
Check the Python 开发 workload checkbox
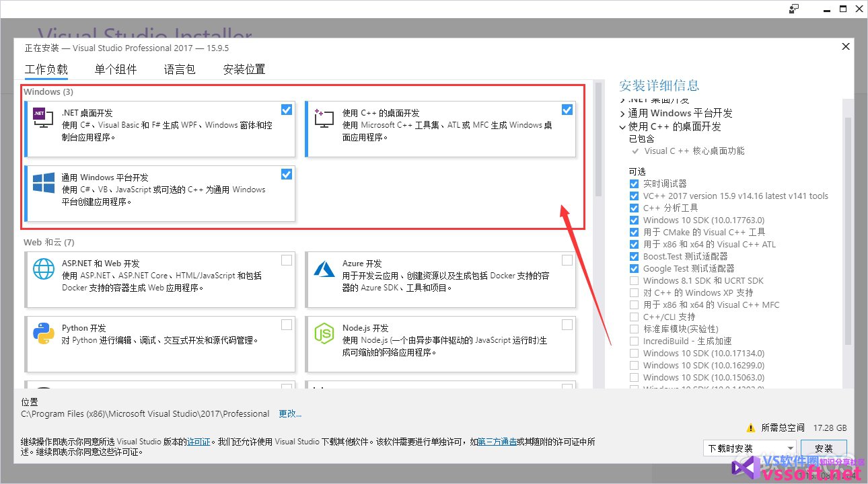coord(287,325)
